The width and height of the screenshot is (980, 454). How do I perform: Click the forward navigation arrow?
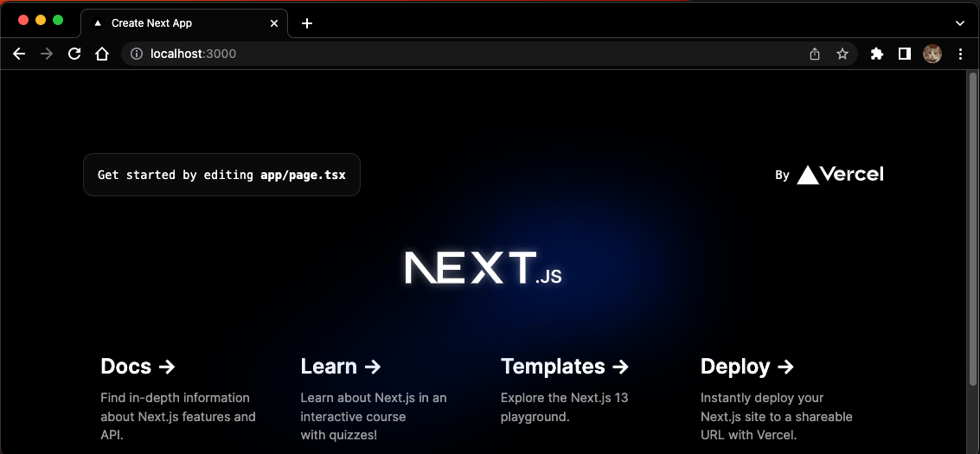[x=46, y=54]
